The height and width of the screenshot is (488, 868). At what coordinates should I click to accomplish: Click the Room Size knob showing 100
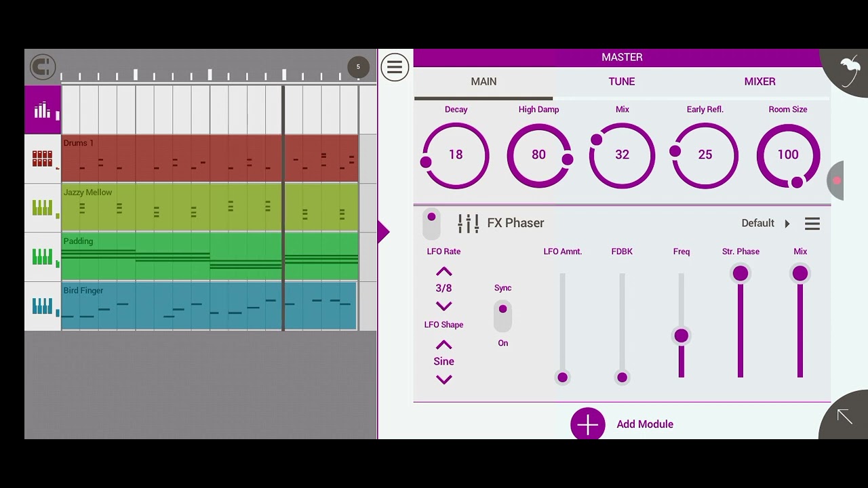(x=788, y=155)
